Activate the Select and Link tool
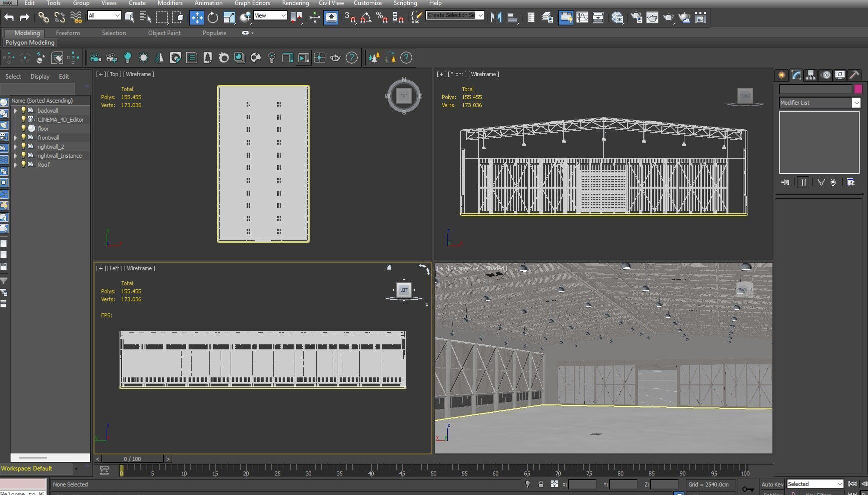Image resolution: width=868 pixels, height=495 pixels. [x=44, y=18]
